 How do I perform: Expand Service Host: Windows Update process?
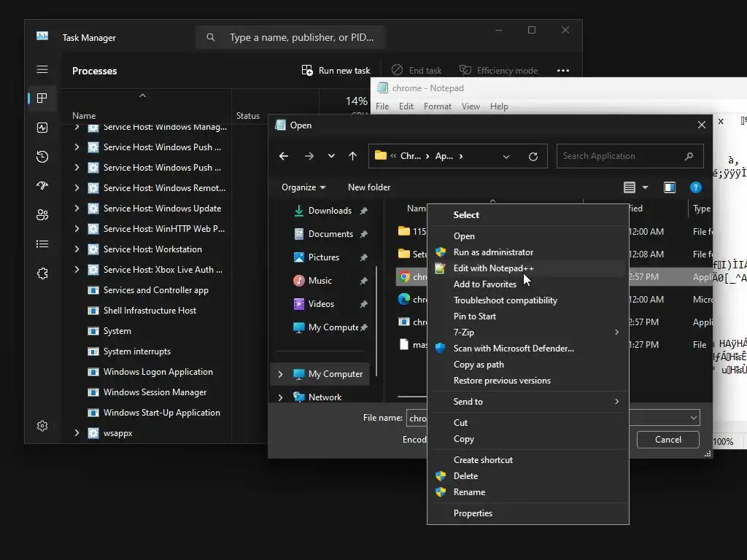tap(77, 208)
